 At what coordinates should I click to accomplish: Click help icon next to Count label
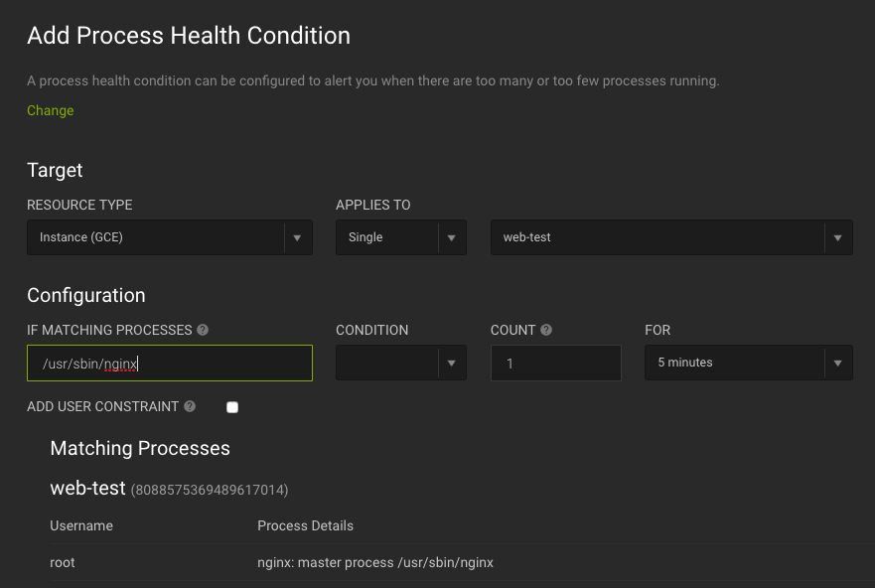[x=546, y=330]
